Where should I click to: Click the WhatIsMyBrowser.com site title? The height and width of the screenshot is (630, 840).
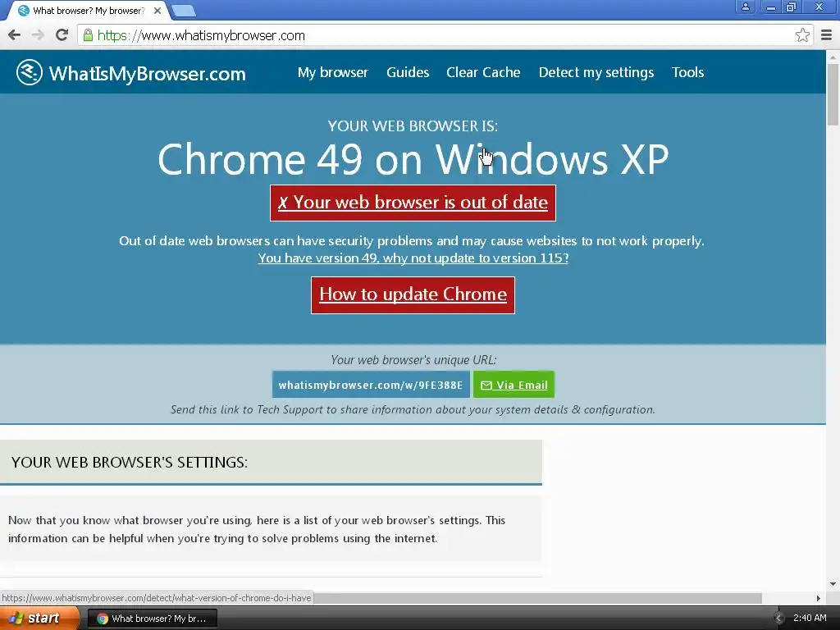pyautogui.click(x=148, y=73)
